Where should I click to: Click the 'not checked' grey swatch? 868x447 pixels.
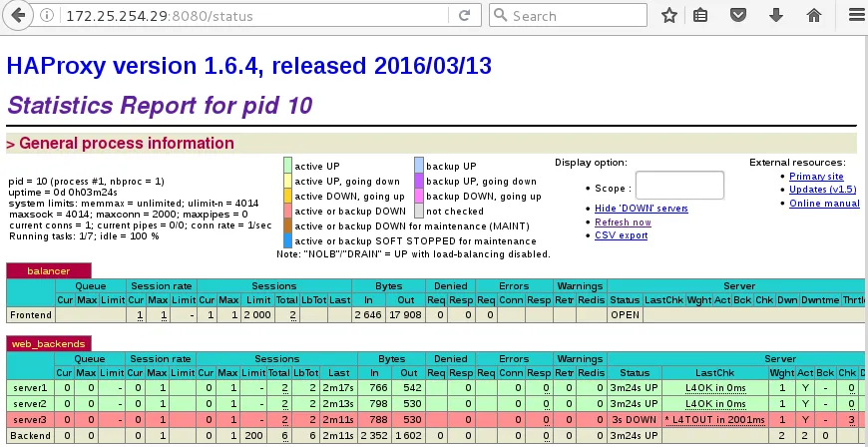pos(419,211)
